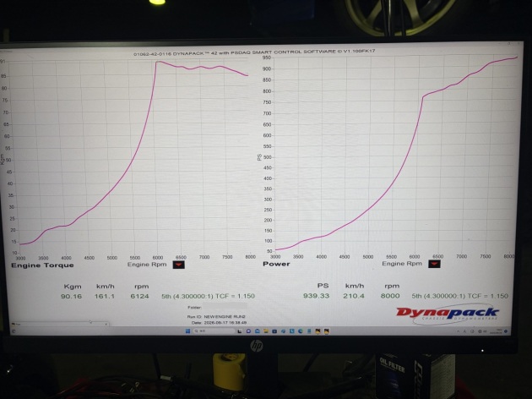Viewport: 532px width, 399px height.
Task: Open the Task View taskbar icon
Action: pos(240,331)
